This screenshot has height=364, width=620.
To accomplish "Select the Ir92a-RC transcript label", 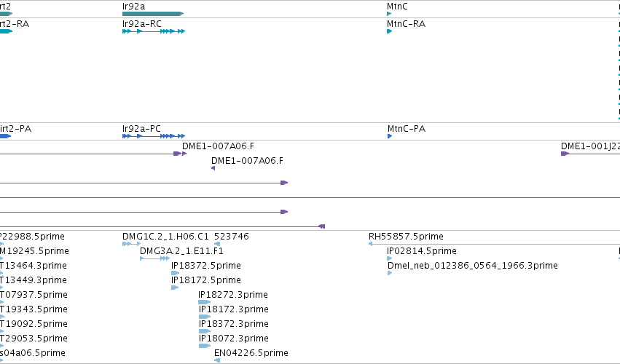I will coord(142,24).
